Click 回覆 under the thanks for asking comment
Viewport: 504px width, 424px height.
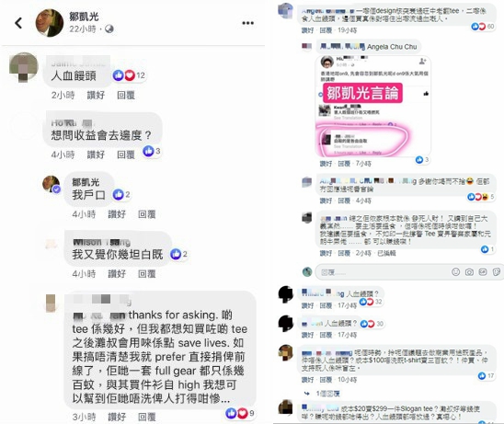pos(146,417)
